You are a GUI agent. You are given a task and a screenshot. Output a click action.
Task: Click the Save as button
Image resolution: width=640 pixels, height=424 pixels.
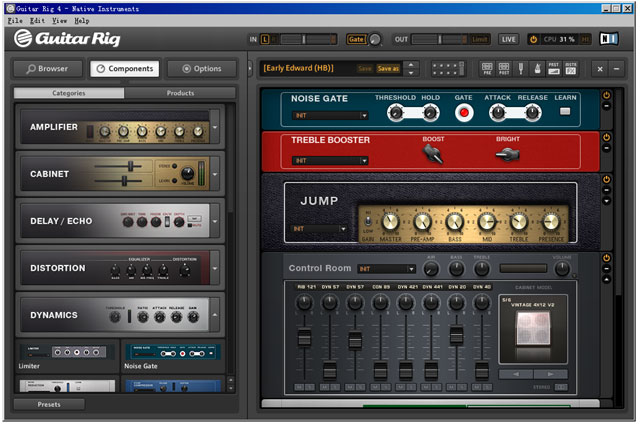(x=388, y=69)
